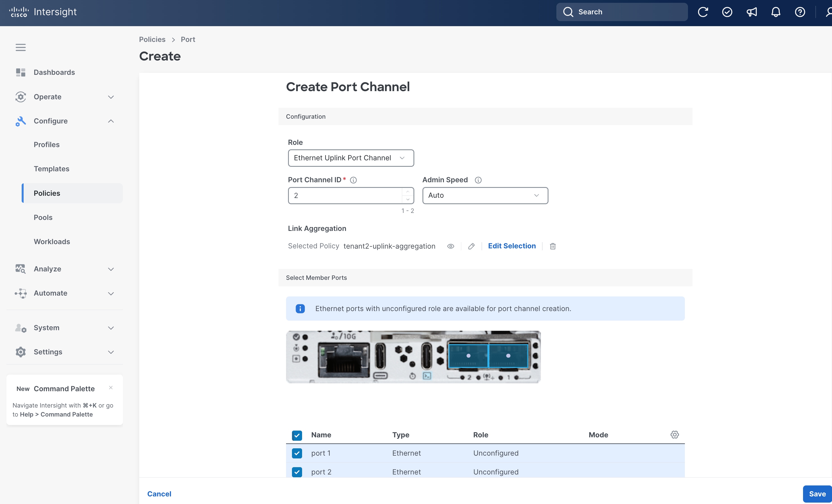832x504 pixels.
Task: Click the Settings gear icon in sidebar
Action: pyautogui.click(x=21, y=352)
